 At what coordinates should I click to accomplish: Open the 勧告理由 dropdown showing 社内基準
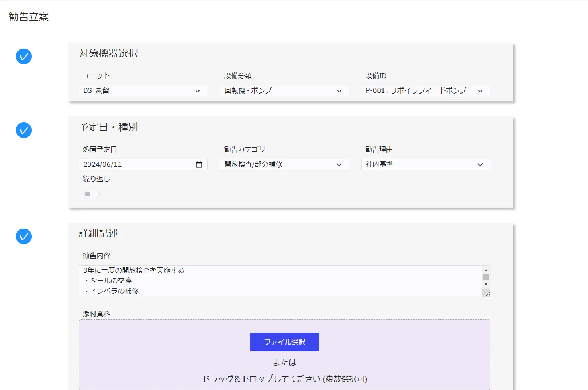[425, 164]
